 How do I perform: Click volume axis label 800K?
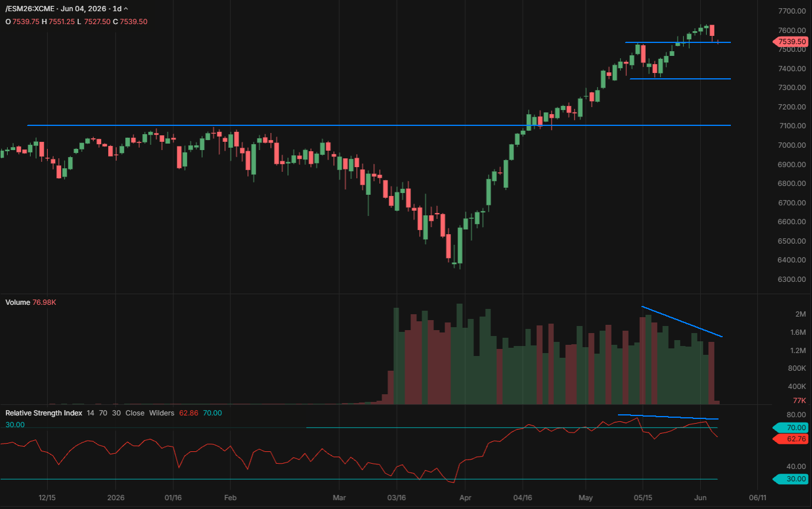click(797, 368)
